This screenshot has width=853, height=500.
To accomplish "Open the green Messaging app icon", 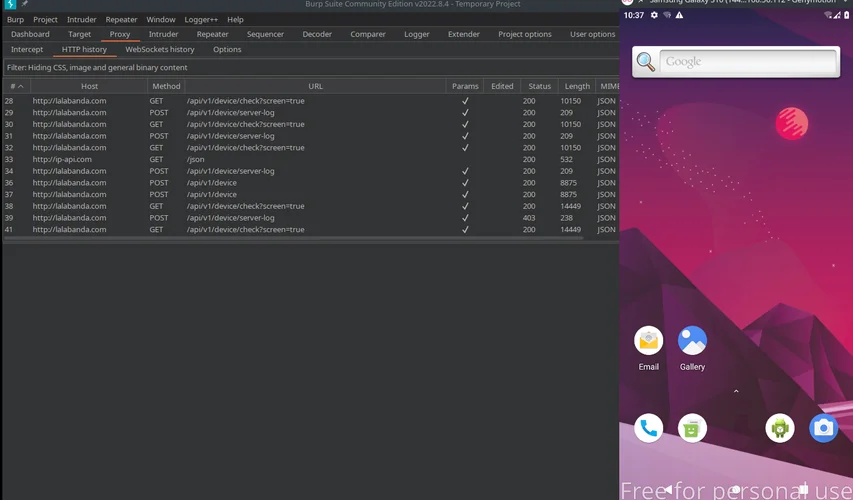I will [692, 428].
